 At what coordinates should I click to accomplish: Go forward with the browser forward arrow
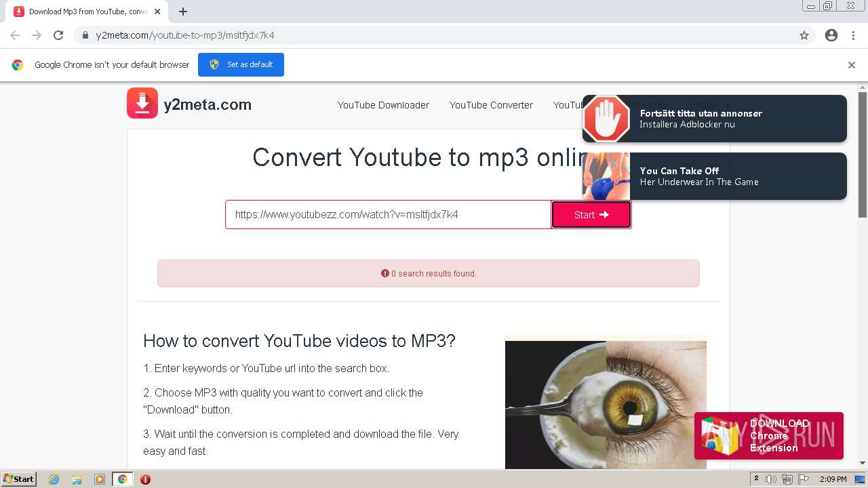click(x=37, y=35)
